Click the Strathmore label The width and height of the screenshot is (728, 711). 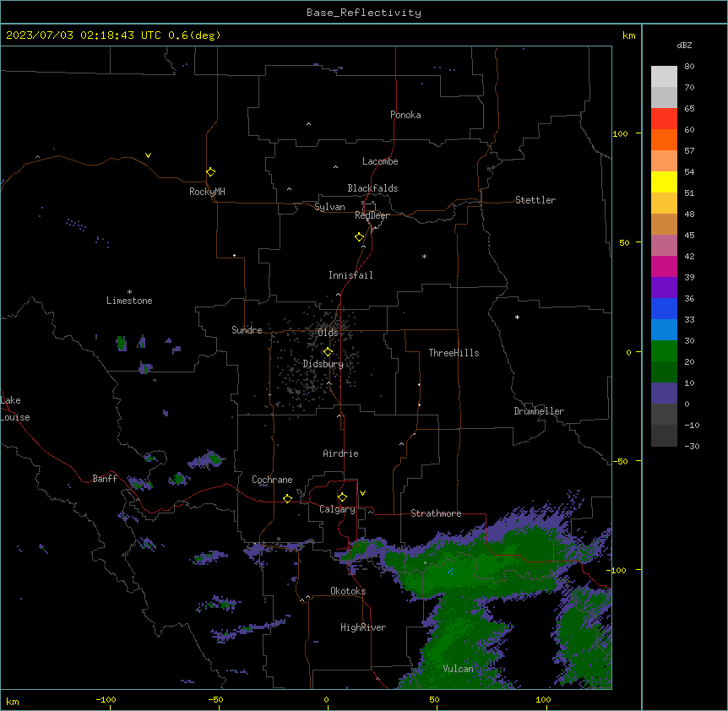(436, 513)
